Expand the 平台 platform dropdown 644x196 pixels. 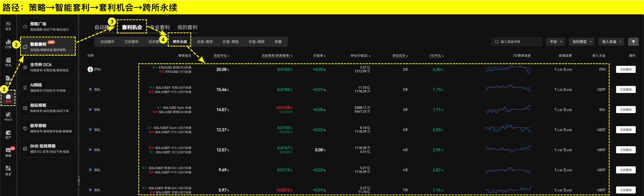click(x=555, y=42)
